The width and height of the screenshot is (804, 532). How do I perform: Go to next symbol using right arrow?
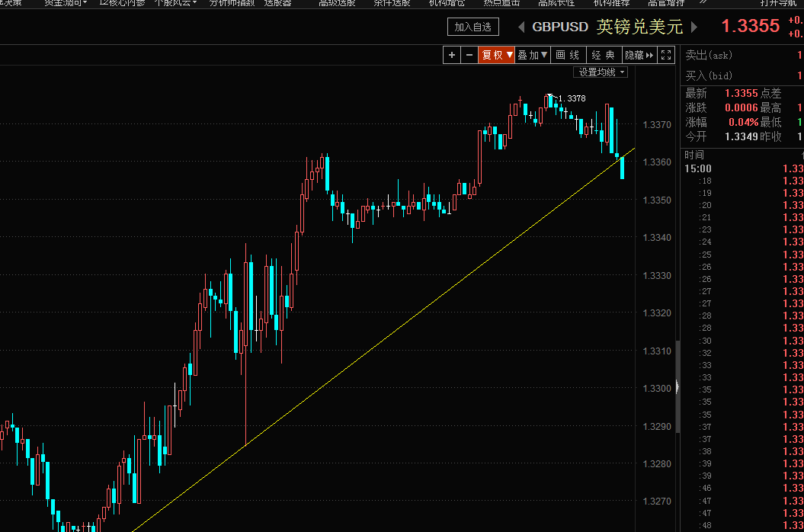(694, 27)
